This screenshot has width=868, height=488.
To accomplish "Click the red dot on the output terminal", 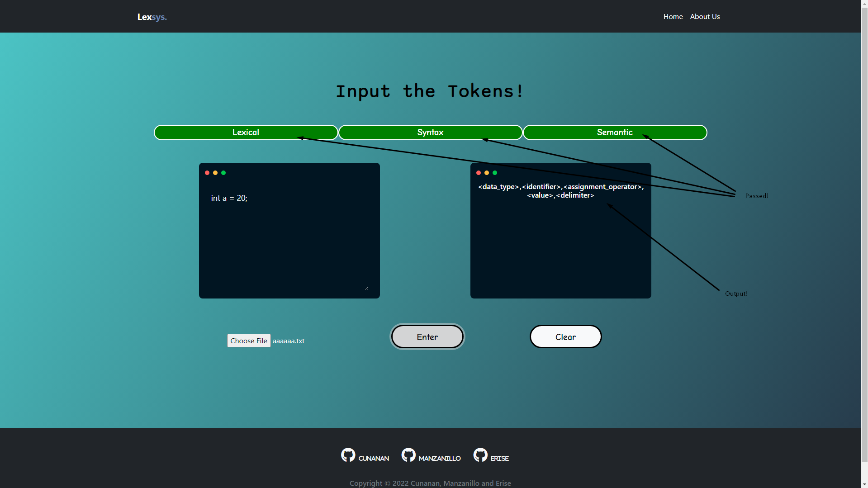I will pos(478,172).
